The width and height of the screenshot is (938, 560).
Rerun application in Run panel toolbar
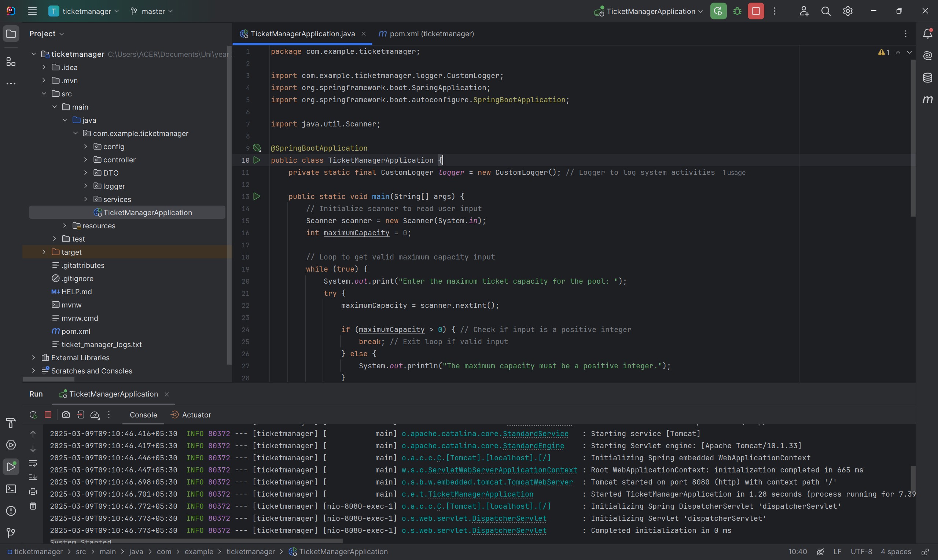[x=33, y=415]
